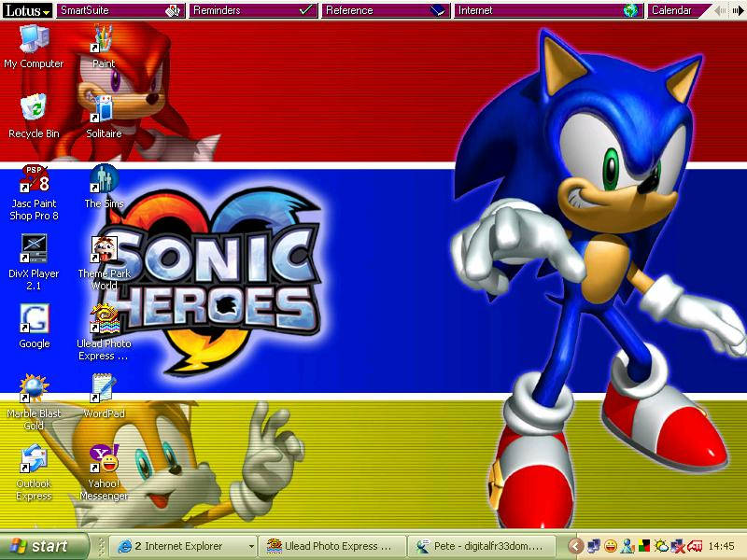Launch the Paint shortcut
The image size is (747, 560).
click(x=104, y=46)
